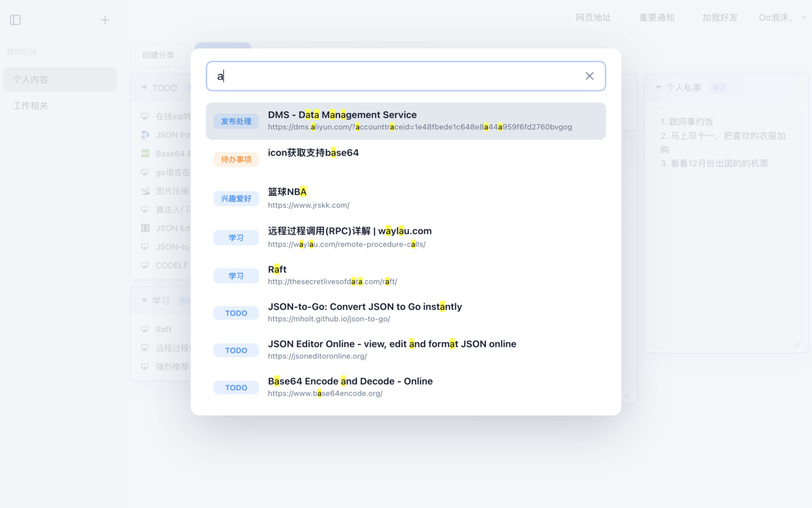The height and width of the screenshot is (508, 812).
Task: Click the plus icon in the sidebar header
Action: point(105,20)
